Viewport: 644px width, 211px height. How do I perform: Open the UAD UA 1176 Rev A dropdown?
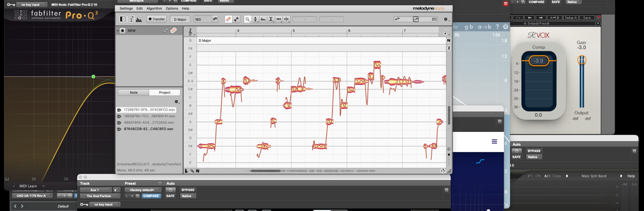[32, 196]
